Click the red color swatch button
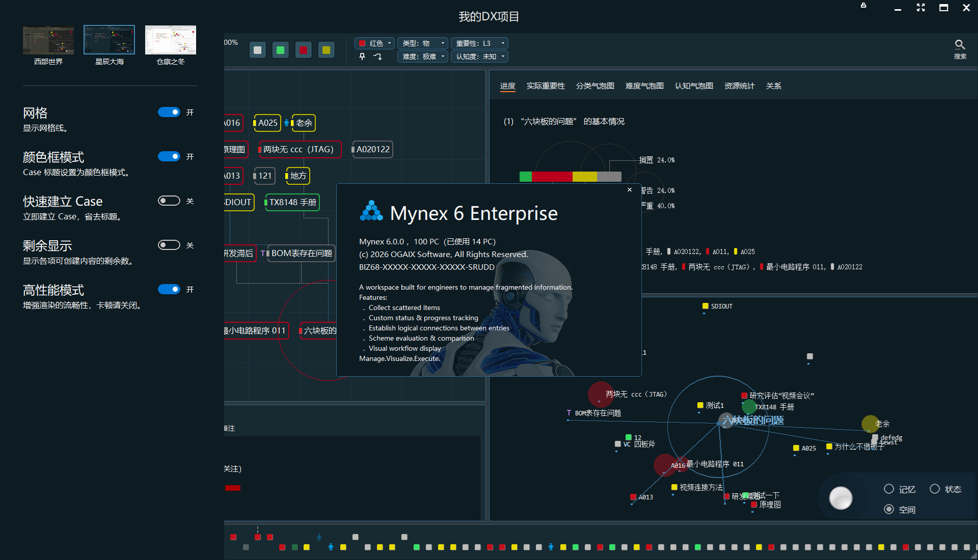This screenshot has height=560, width=978. click(304, 50)
